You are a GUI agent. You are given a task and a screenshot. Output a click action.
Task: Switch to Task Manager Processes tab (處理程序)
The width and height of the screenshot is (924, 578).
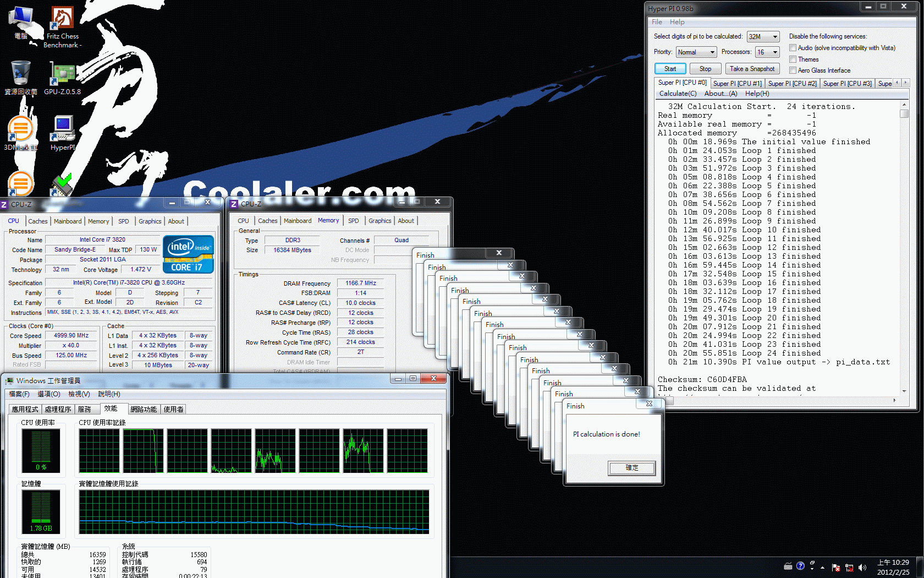click(x=58, y=409)
